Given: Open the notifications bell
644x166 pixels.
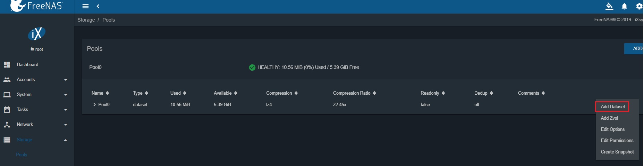Looking at the screenshot, I should tap(624, 6).
